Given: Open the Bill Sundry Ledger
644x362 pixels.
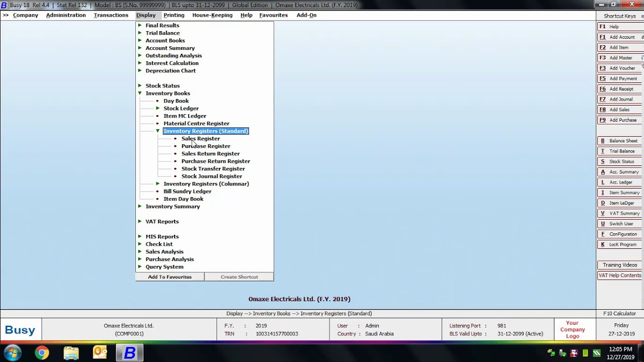Looking at the screenshot, I should [x=187, y=192].
